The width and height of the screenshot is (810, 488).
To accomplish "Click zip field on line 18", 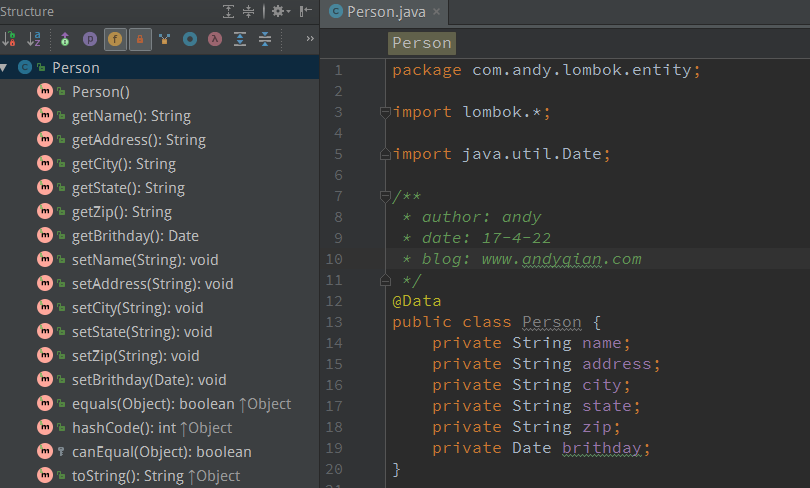I will 597,427.
